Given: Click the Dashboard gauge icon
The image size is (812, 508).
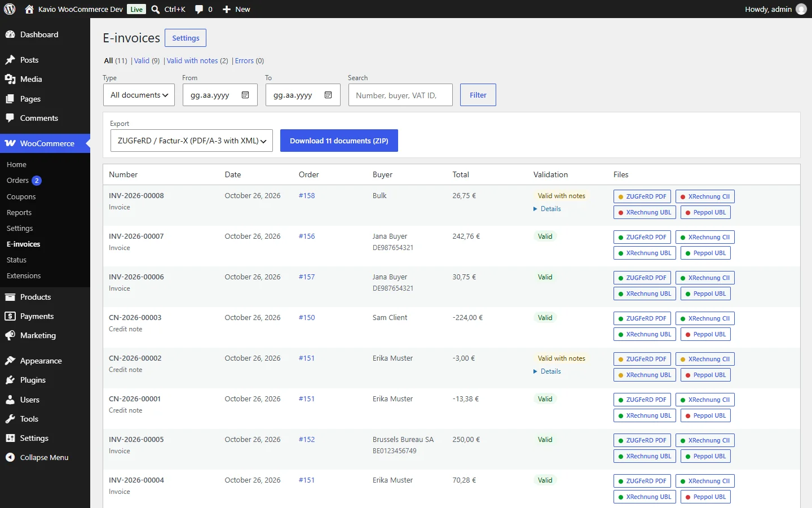Looking at the screenshot, I should pos(10,34).
